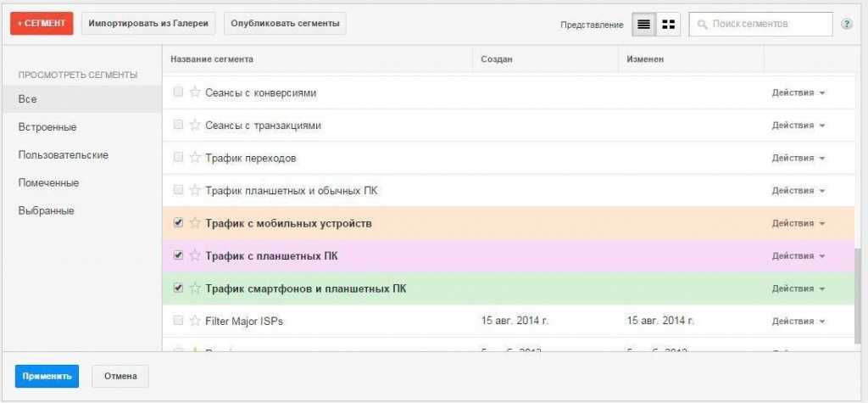
Task: Uncheck 'Трафик смартфонов и планшетных ПК' checkbox
Action: click(178, 288)
